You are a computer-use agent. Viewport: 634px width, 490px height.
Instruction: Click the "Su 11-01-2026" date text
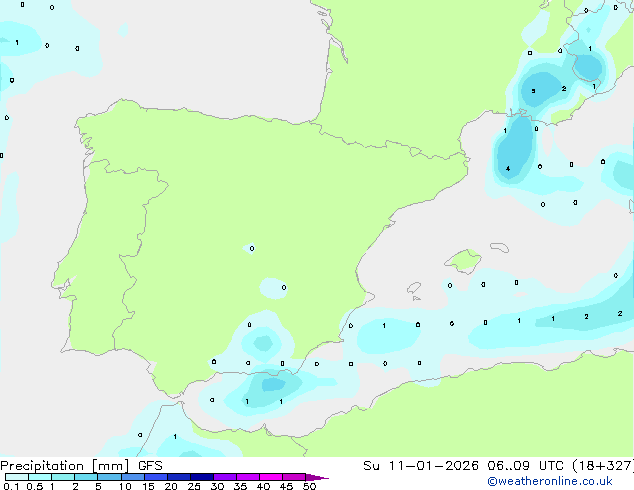click(x=421, y=466)
